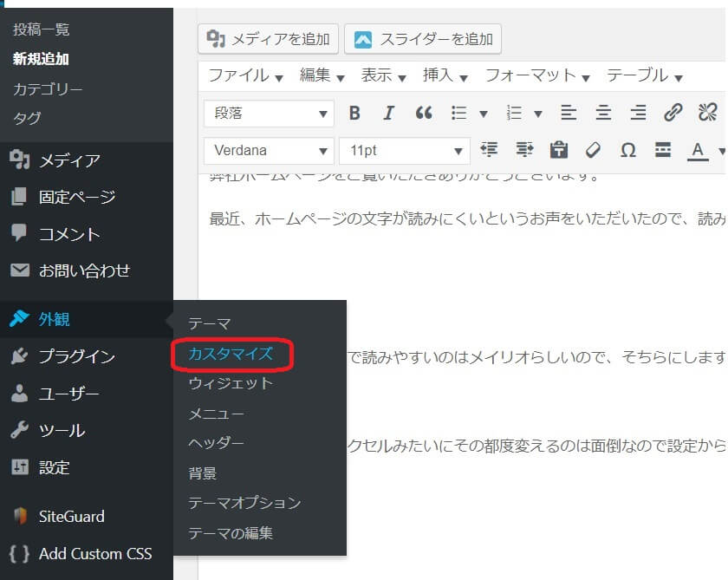Open コメント in the sidebar
The width and height of the screenshot is (728, 580).
[x=87, y=233]
